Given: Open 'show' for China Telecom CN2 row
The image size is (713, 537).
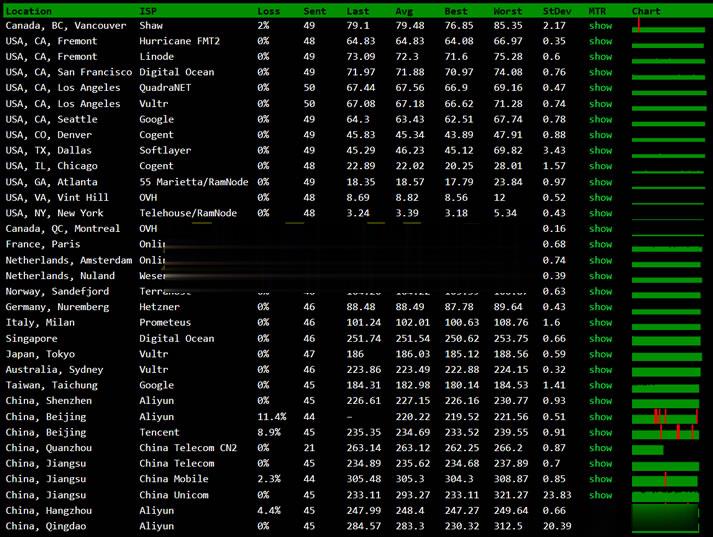Looking at the screenshot, I should tap(600, 448).
